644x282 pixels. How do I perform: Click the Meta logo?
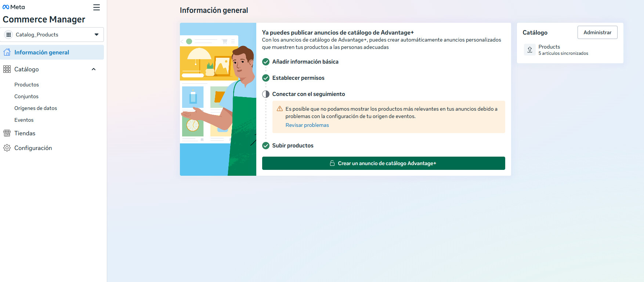pyautogui.click(x=14, y=7)
